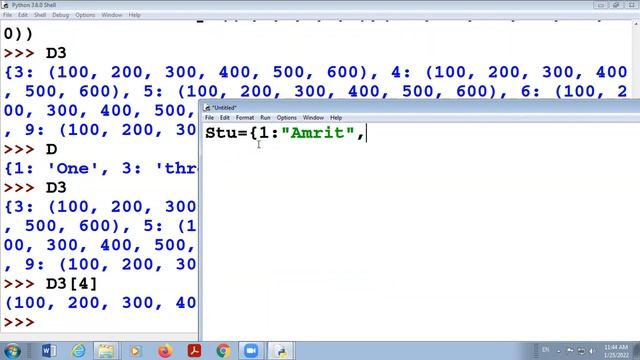Launch Internet Explorer from the taskbar
This screenshot has height=360, width=640.
point(78,351)
